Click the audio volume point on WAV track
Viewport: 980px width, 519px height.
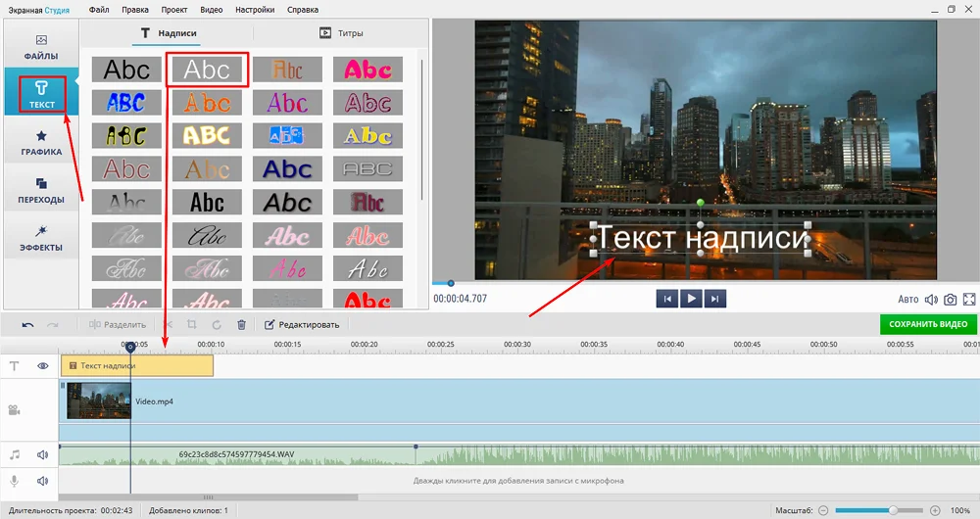point(416,447)
